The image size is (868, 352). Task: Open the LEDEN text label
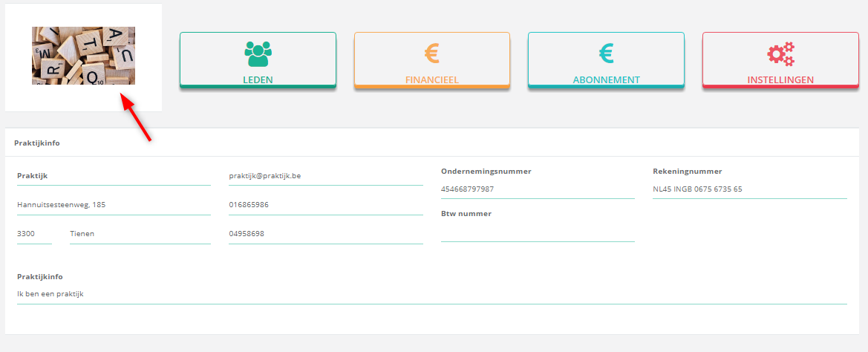(x=258, y=79)
